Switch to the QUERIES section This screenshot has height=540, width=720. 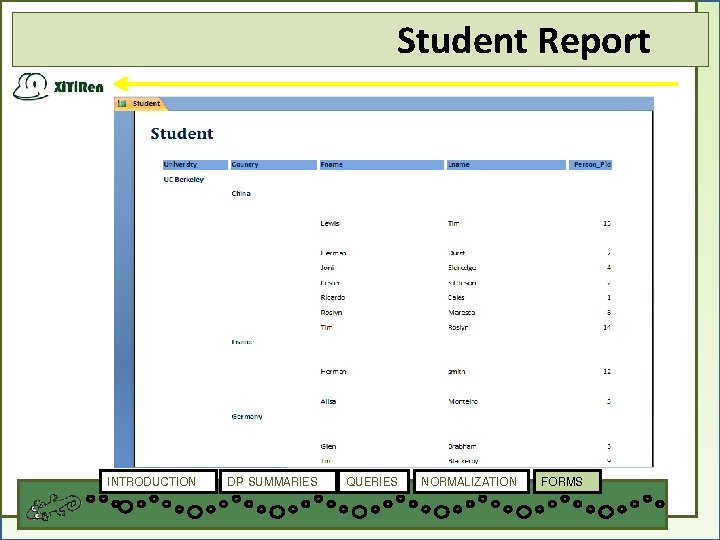[373, 481]
